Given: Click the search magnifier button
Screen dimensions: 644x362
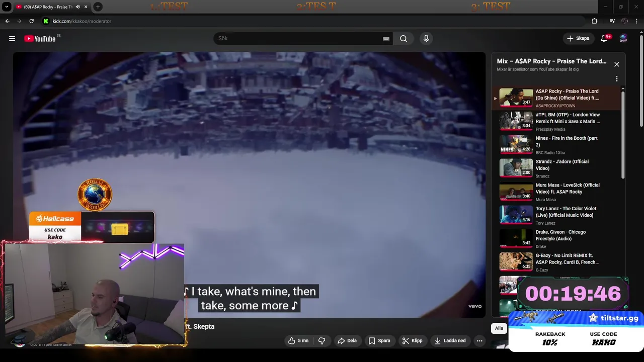Looking at the screenshot, I should point(404,39).
